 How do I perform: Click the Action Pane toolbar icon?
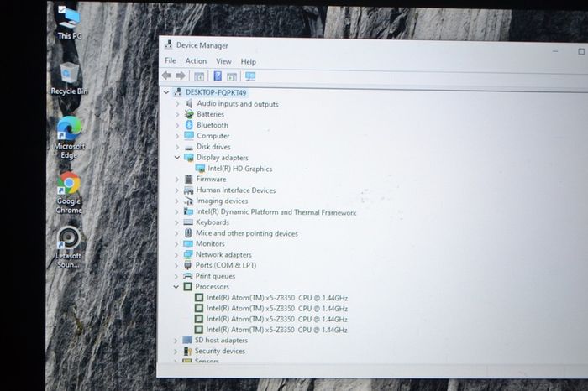pyautogui.click(x=232, y=77)
